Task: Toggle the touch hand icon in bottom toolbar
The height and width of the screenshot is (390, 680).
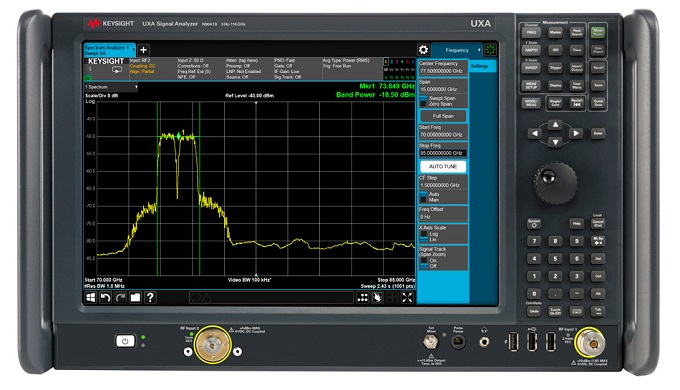Action: [x=377, y=298]
